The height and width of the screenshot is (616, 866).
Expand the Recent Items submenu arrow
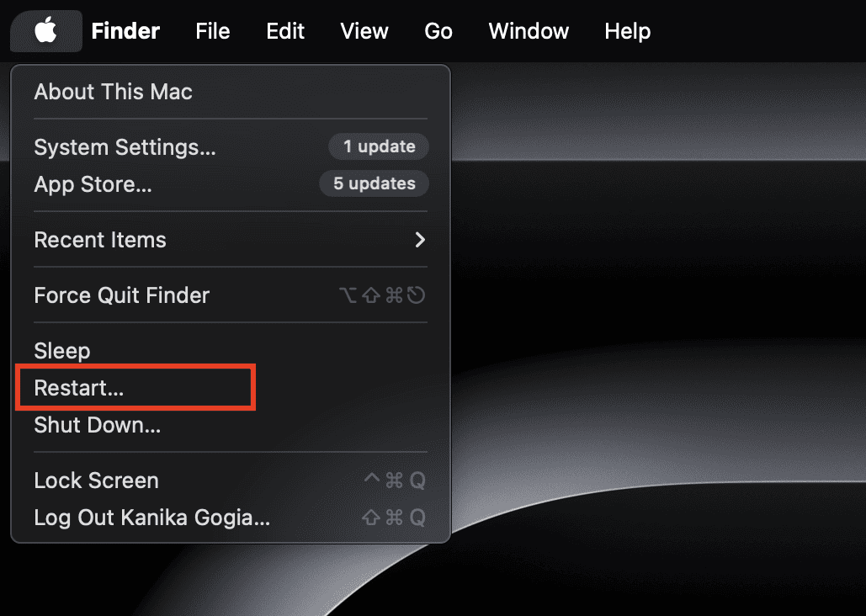click(420, 240)
